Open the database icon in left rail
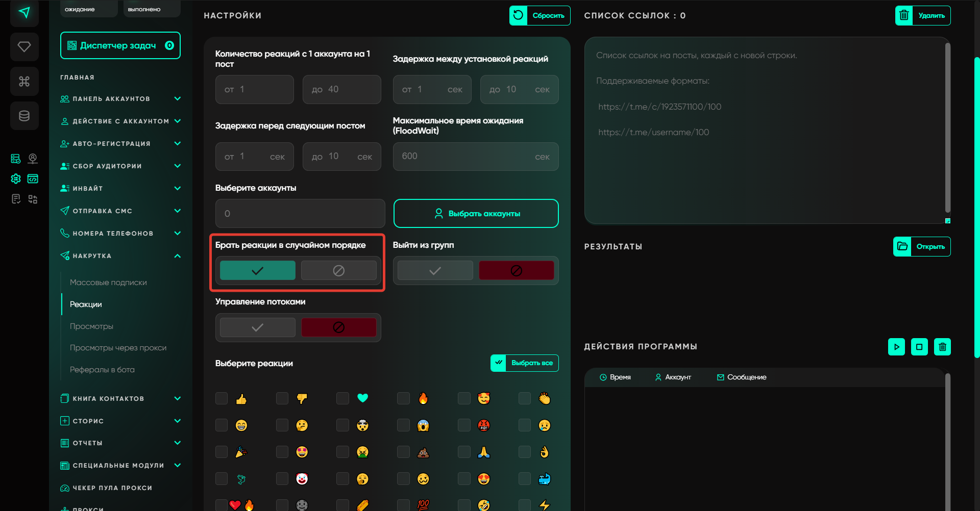The image size is (980, 511). [24, 116]
